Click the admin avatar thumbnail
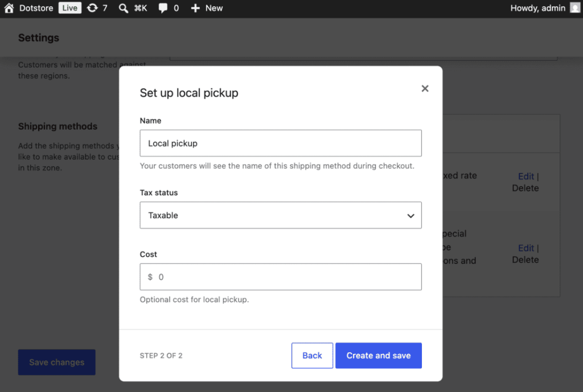The width and height of the screenshot is (583, 392). tap(575, 8)
